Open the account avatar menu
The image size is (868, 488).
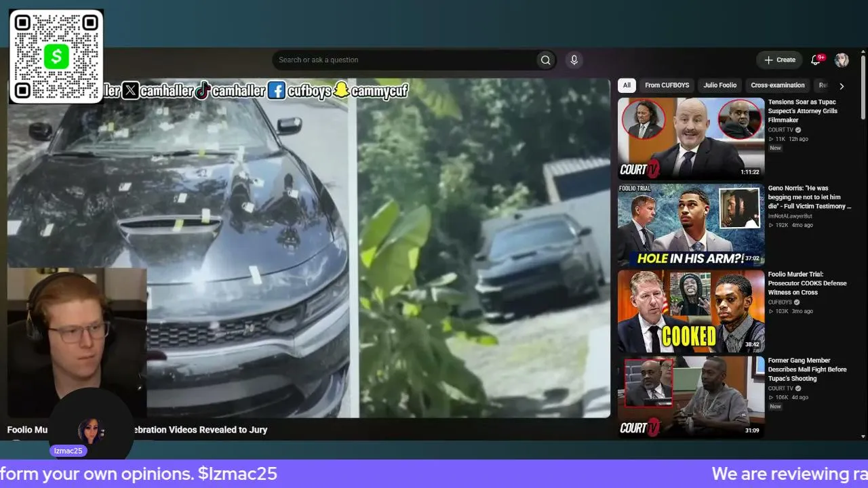pos(842,60)
